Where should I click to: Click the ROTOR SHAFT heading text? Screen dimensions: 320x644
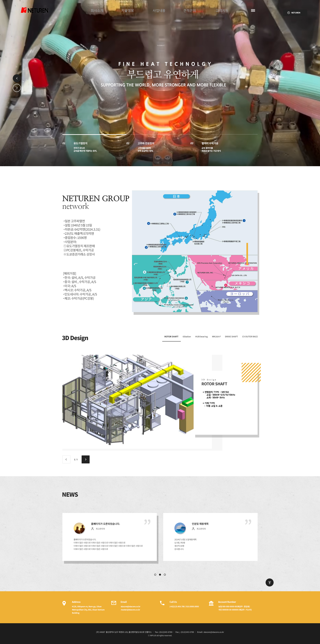(214, 384)
